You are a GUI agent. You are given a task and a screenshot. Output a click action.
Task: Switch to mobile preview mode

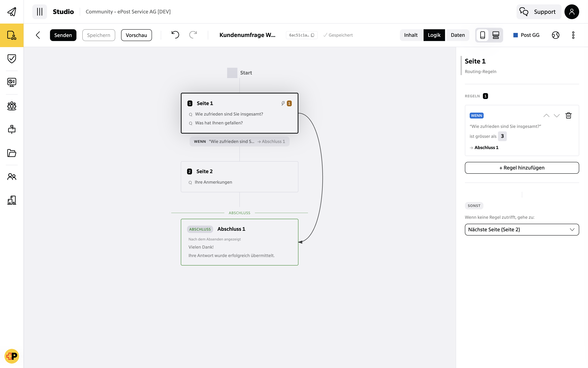(x=483, y=35)
